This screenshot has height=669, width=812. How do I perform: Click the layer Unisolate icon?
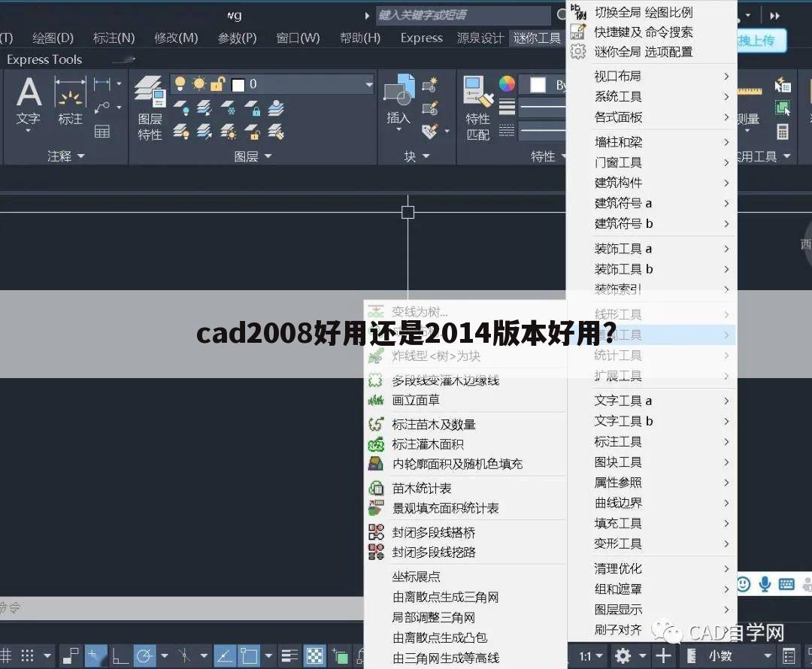point(205,132)
